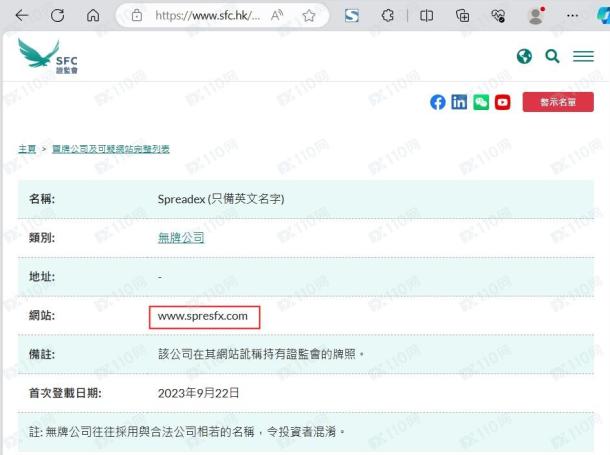
Task: Click the date 2023年9月22日
Action: tap(198, 393)
